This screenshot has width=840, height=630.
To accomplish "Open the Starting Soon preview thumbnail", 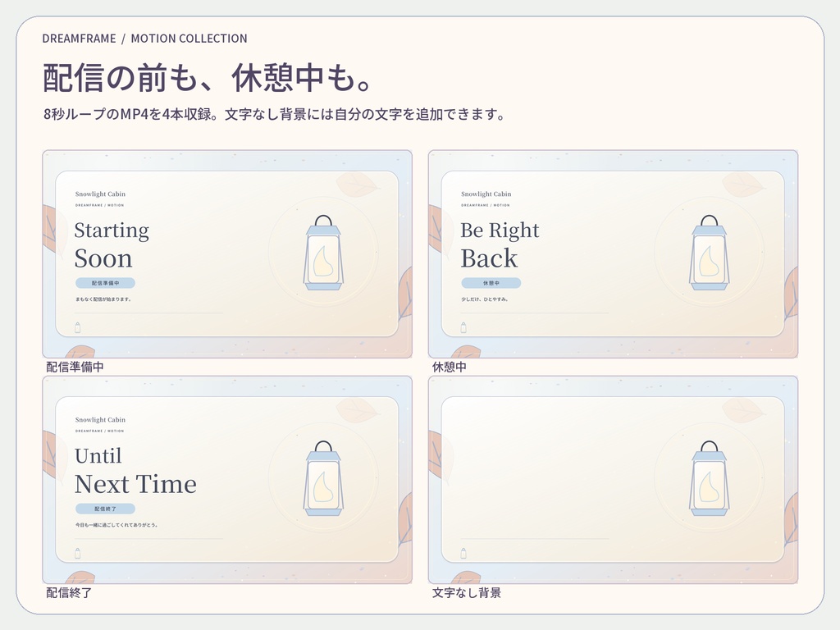I will (x=227, y=254).
